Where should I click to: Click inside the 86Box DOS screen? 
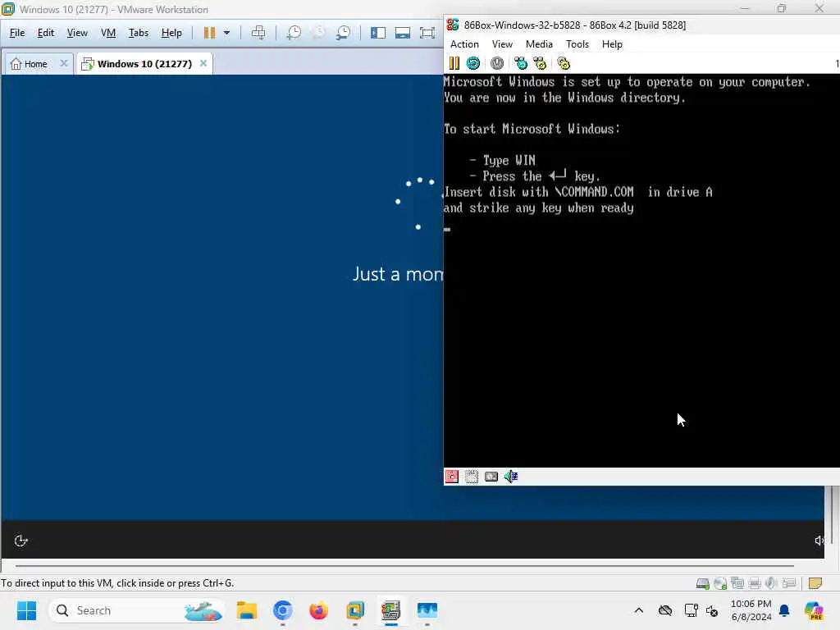[x=641, y=271]
